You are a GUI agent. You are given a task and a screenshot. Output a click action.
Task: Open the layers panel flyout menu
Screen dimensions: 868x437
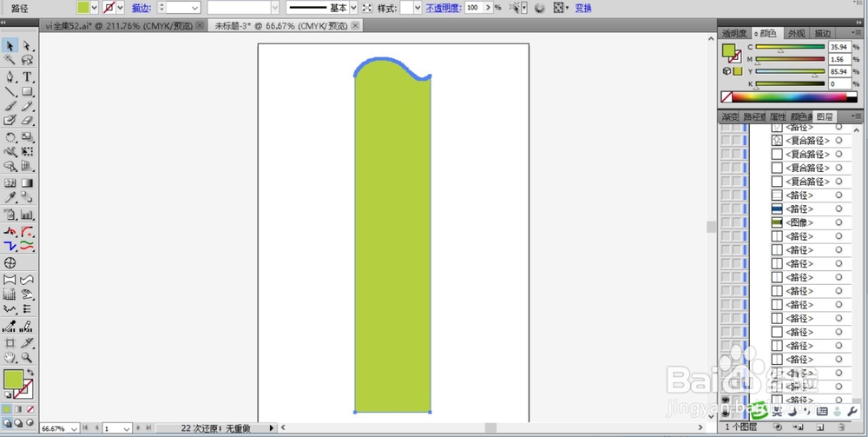pos(857,117)
